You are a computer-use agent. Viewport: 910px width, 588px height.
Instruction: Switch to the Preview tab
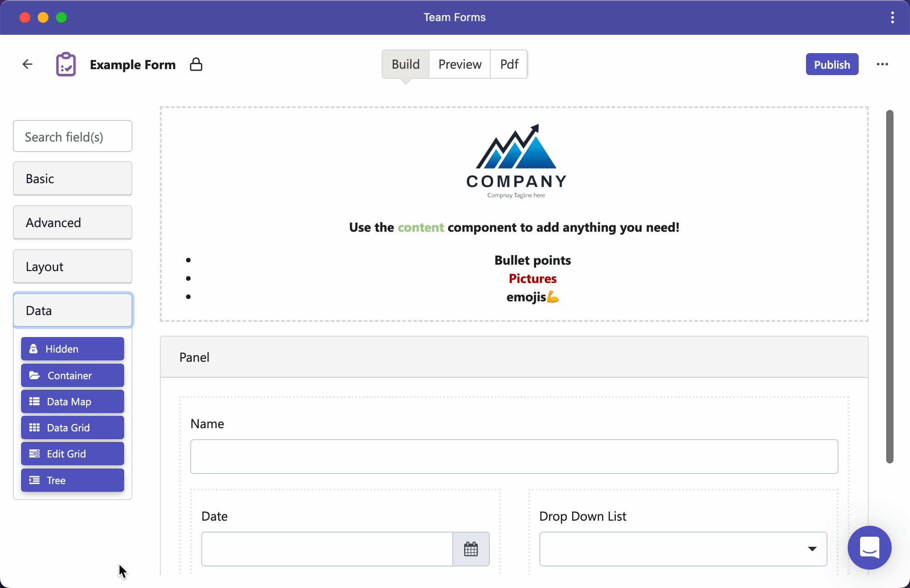point(460,64)
